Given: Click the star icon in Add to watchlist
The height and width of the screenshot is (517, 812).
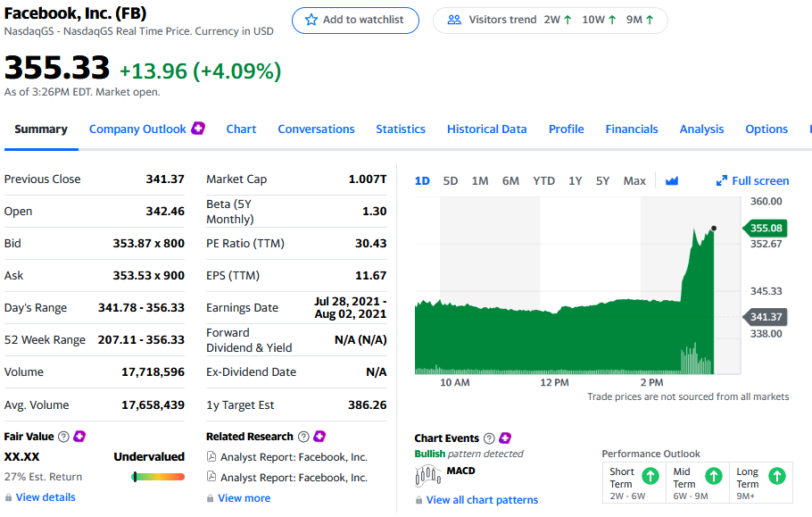Looking at the screenshot, I should coord(311,20).
